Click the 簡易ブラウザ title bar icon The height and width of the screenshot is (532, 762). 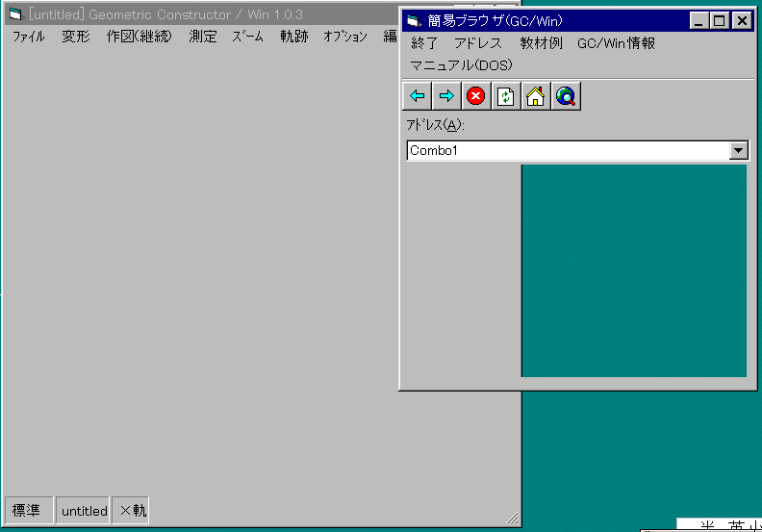click(x=414, y=20)
